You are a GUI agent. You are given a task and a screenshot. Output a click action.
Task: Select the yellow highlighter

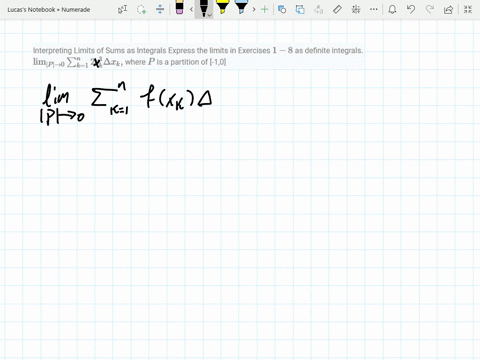pyautogui.click(x=222, y=7)
